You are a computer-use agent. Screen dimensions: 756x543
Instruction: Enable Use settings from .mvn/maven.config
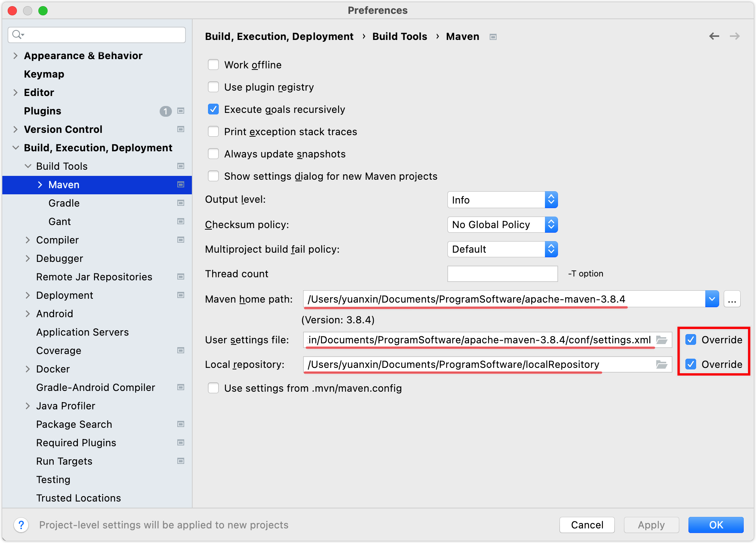point(213,388)
